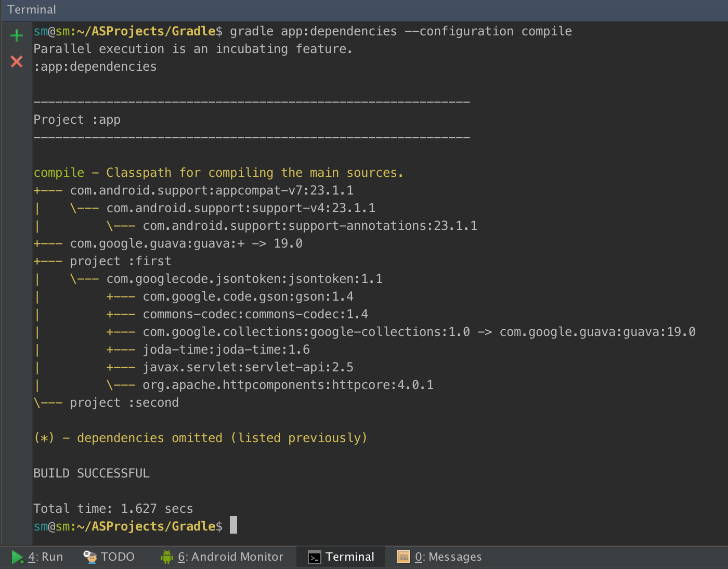Close the terminal session with the red X
The image size is (728, 569).
click(x=17, y=61)
